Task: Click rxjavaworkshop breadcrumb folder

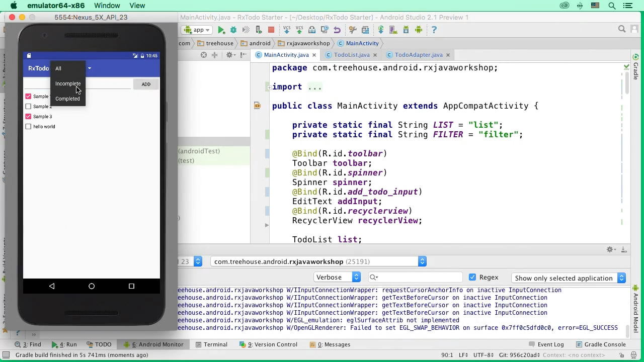Action: tap(304, 43)
